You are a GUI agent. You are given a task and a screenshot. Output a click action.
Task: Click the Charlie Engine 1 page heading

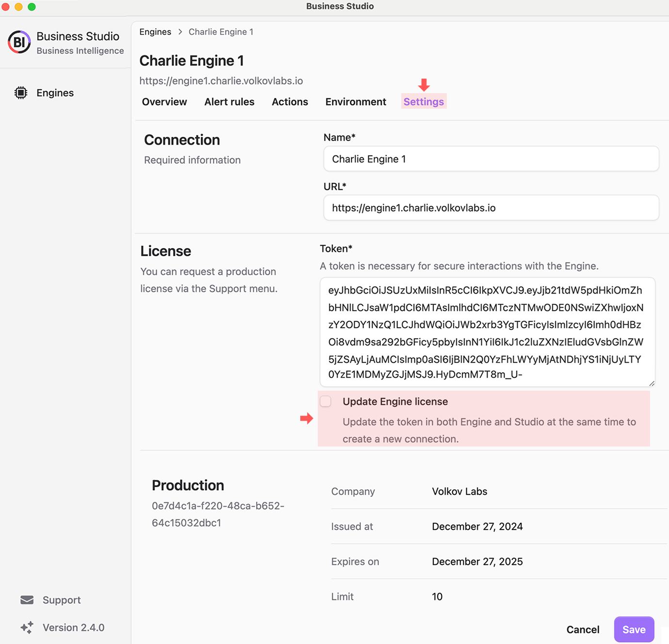(192, 61)
